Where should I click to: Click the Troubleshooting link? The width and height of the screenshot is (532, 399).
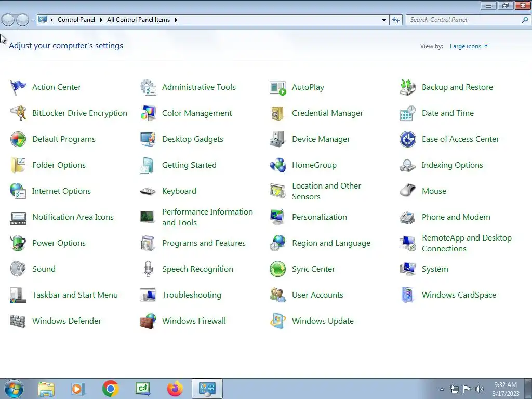[191, 295]
